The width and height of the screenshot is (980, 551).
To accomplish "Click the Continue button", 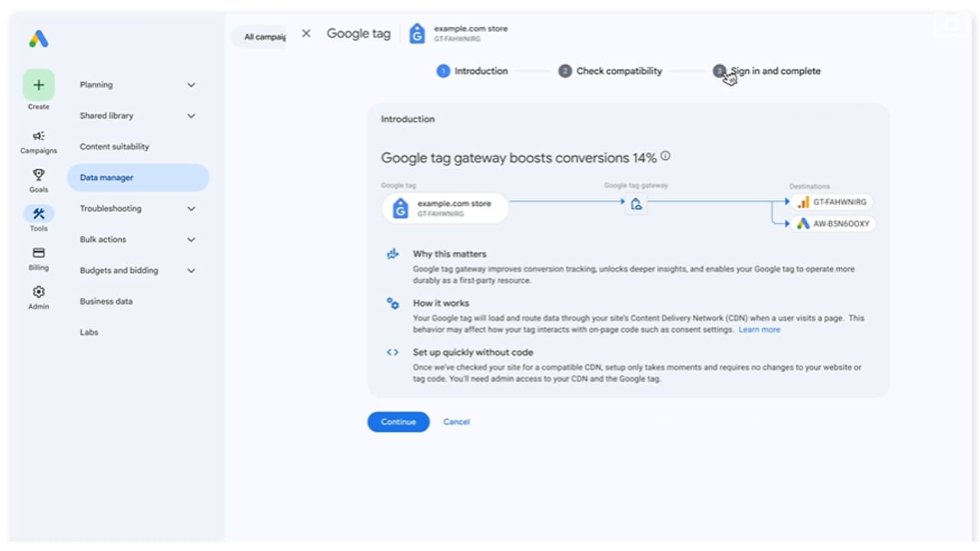I will point(398,422).
